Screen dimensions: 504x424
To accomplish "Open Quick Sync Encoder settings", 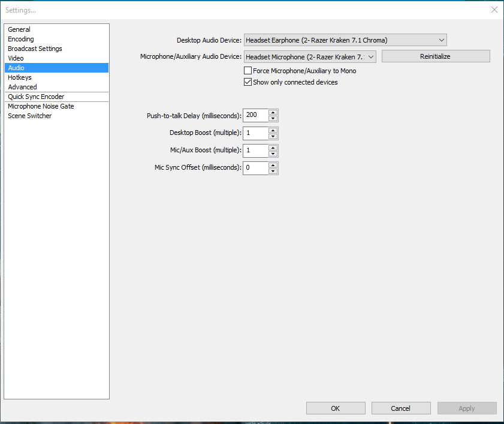I will pos(56,97).
